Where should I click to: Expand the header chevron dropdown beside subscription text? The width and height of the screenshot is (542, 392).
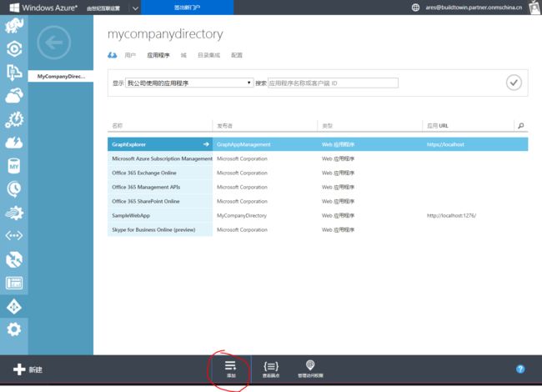point(135,8)
